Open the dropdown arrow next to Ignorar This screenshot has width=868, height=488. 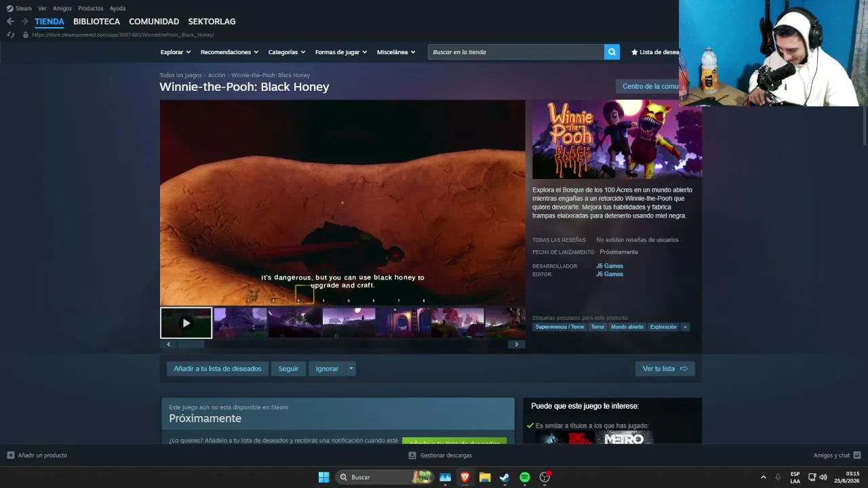click(x=351, y=369)
